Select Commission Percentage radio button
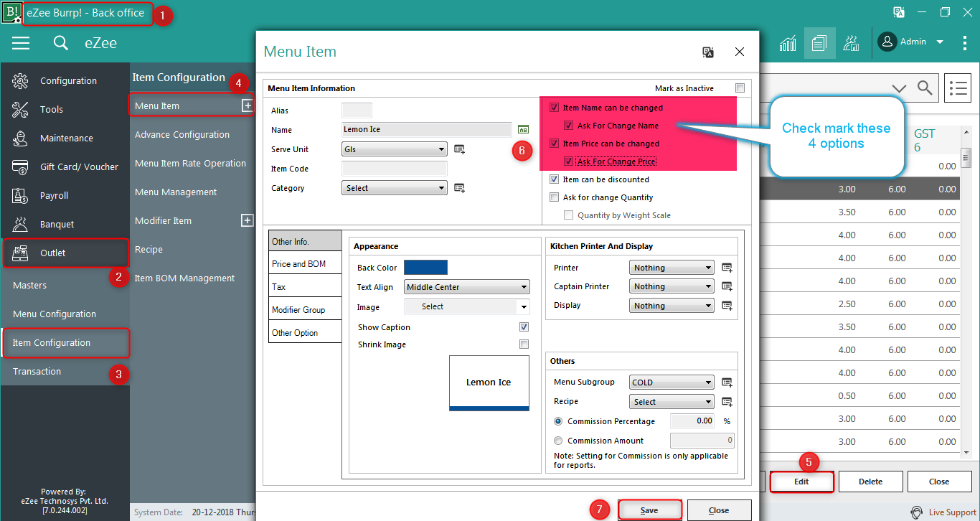The width and height of the screenshot is (980, 521). [558, 421]
